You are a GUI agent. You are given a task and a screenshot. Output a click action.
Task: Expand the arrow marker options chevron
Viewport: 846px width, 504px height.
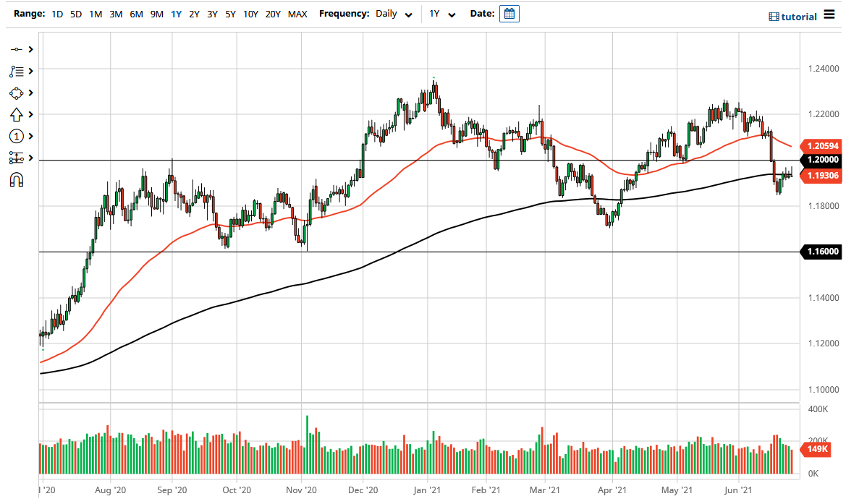coord(30,115)
